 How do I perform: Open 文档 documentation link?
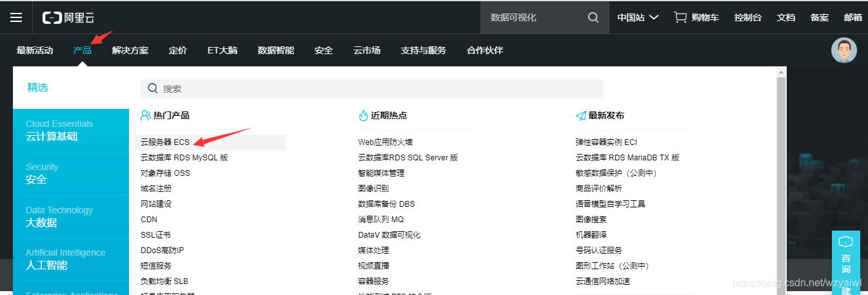pos(786,17)
